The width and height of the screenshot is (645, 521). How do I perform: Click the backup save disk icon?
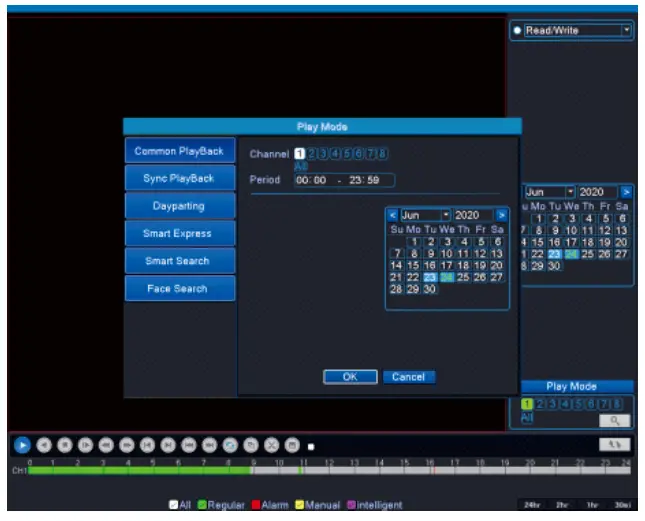pyautogui.click(x=292, y=445)
